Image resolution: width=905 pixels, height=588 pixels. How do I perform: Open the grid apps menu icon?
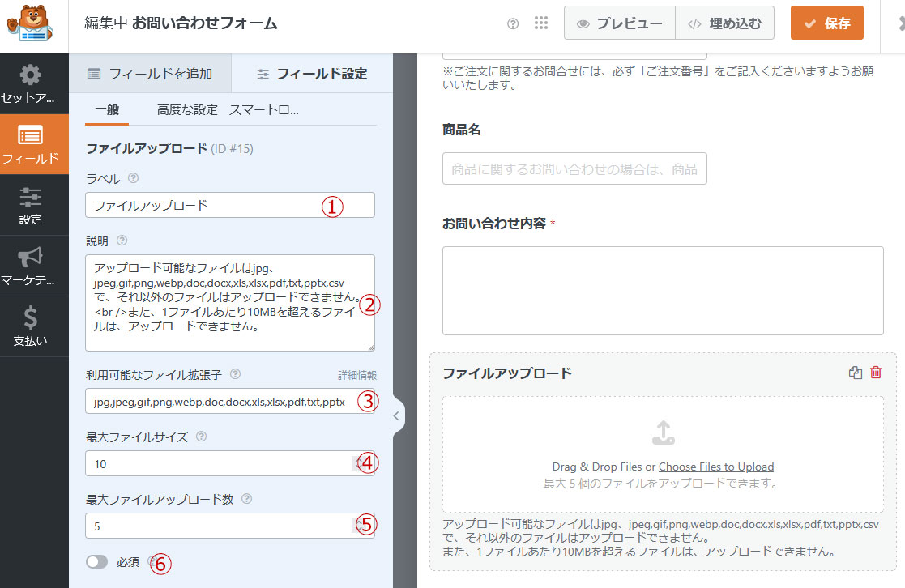click(x=541, y=23)
